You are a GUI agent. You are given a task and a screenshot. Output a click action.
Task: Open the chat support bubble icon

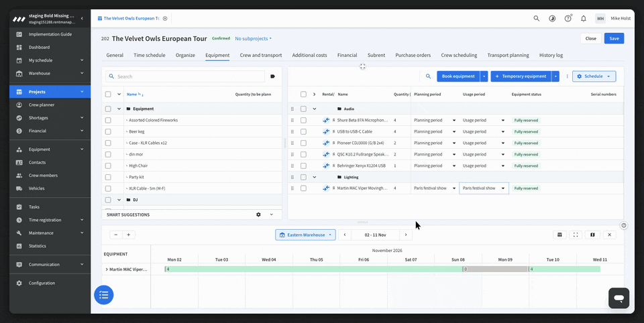(x=619, y=298)
